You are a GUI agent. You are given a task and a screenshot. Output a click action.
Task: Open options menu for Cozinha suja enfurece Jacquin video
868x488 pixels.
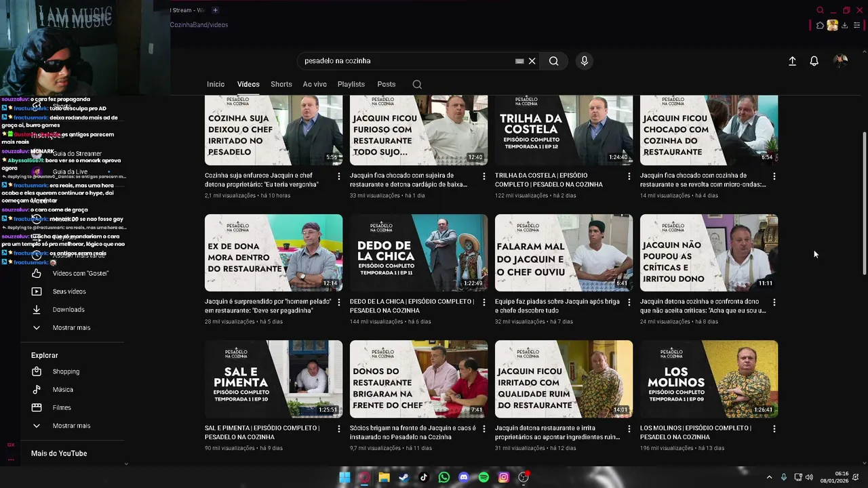point(339,176)
